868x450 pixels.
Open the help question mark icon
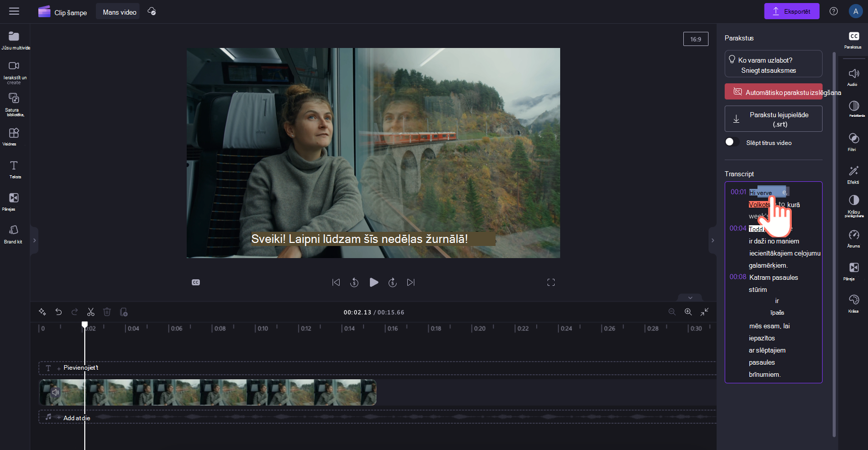[x=834, y=11]
